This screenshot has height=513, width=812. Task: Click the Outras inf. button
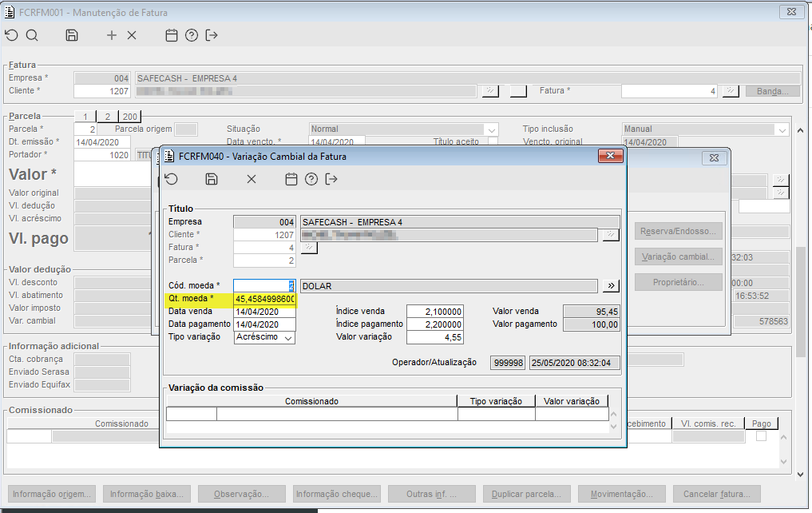[x=431, y=494]
